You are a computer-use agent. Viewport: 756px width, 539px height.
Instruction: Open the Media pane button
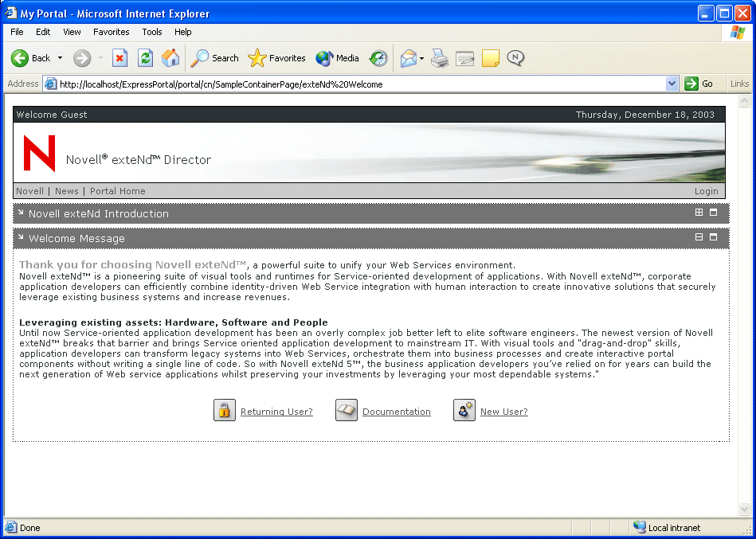(x=337, y=58)
